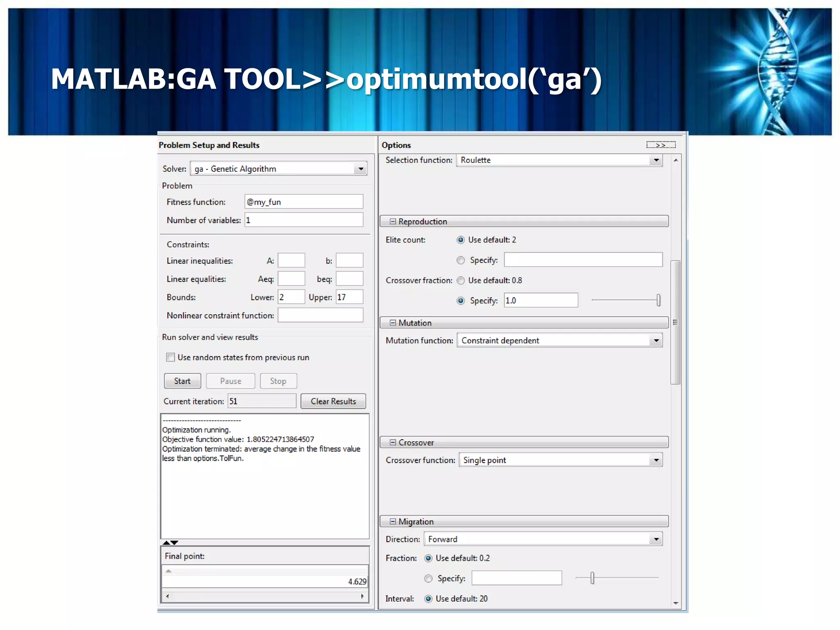
Task: Click the Current iteration field
Action: click(262, 401)
